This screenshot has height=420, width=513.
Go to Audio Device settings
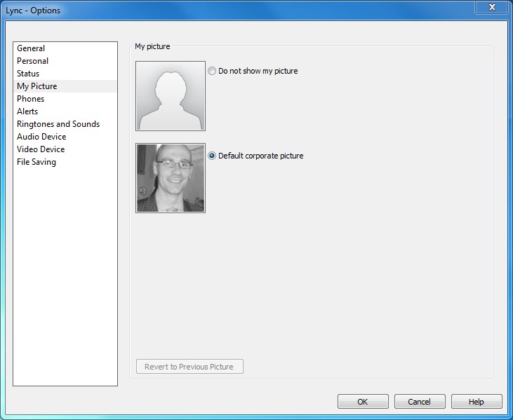click(65, 137)
